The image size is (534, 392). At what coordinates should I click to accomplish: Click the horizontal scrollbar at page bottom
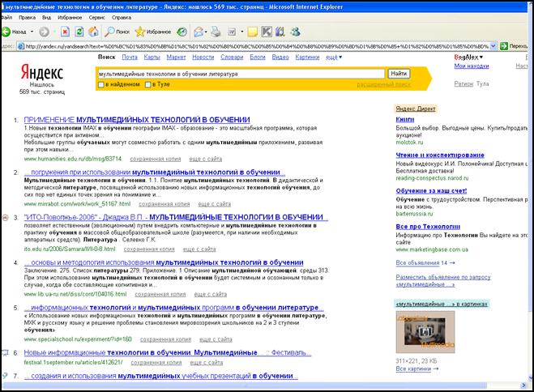(x=244, y=386)
